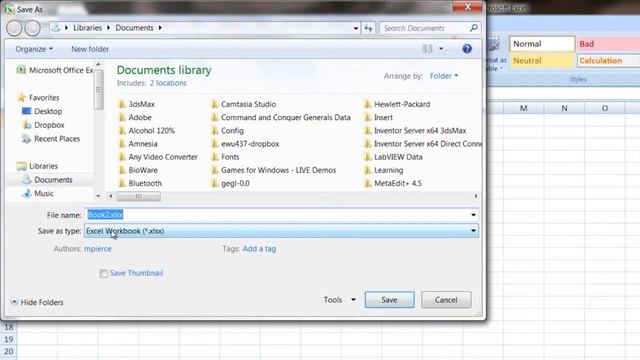This screenshot has height=360, width=640.
Task: Click the search magnifier icon
Action: [x=473, y=28]
